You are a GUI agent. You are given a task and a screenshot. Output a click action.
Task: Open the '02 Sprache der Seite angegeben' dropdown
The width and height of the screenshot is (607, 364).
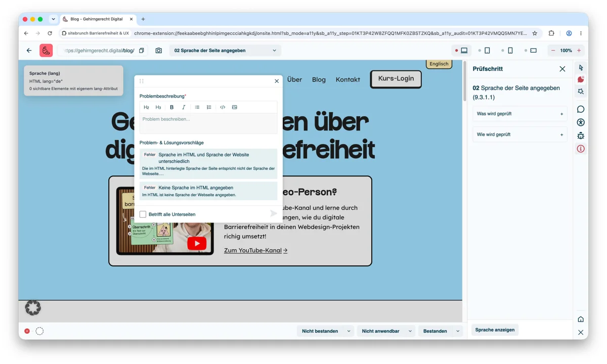[225, 51]
